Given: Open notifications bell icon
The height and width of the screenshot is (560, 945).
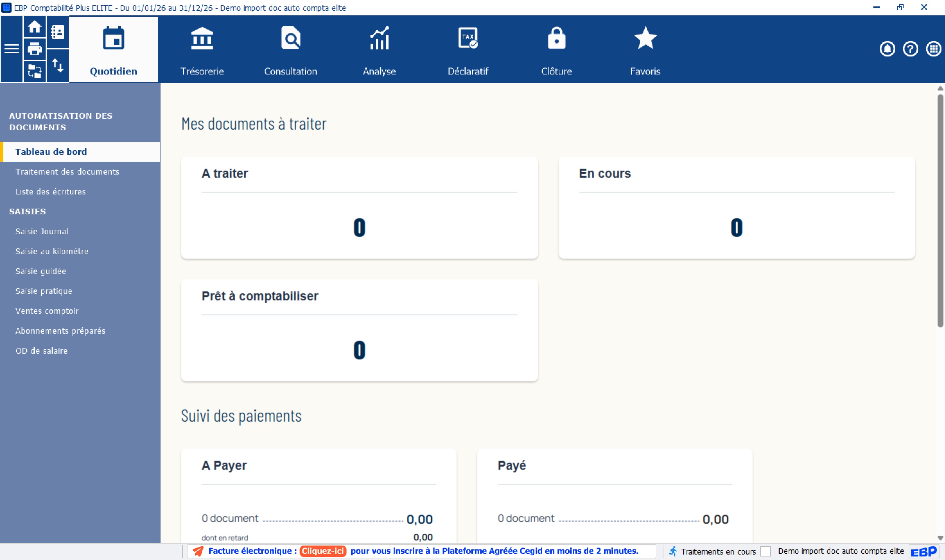Looking at the screenshot, I should pos(887,49).
